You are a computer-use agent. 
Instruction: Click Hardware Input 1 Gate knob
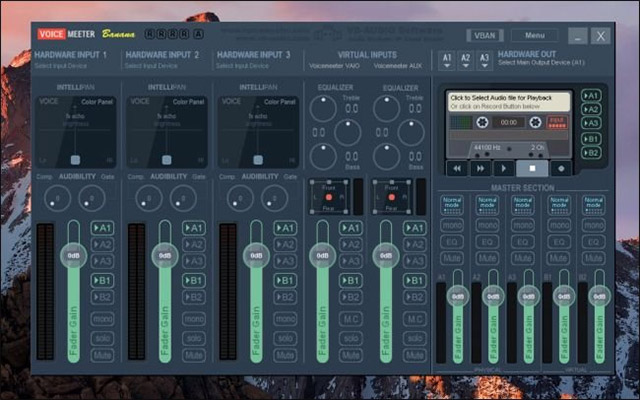tap(92, 198)
